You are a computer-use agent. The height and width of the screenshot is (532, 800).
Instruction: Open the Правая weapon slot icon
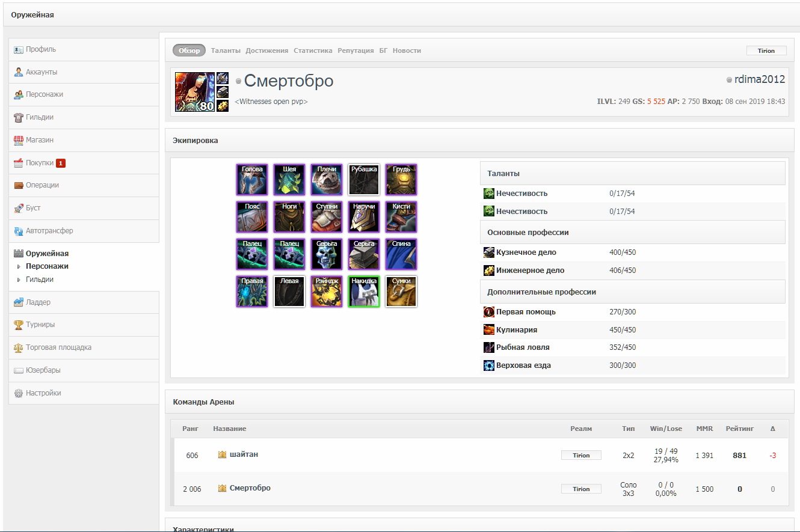coord(252,292)
